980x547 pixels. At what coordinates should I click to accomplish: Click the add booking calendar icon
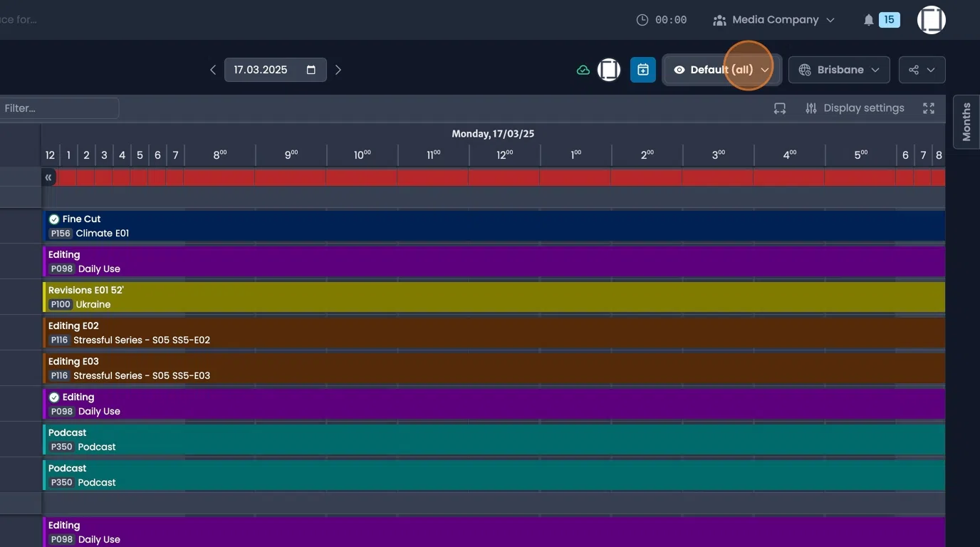tap(642, 70)
